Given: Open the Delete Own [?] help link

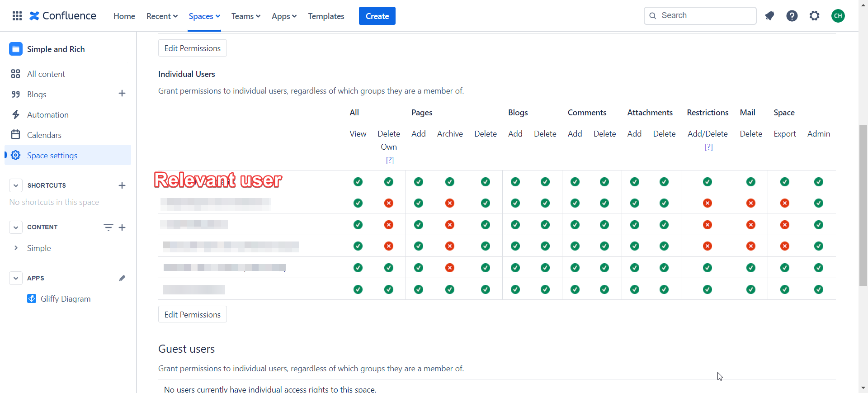Looking at the screenshot, I should (390, 160).
